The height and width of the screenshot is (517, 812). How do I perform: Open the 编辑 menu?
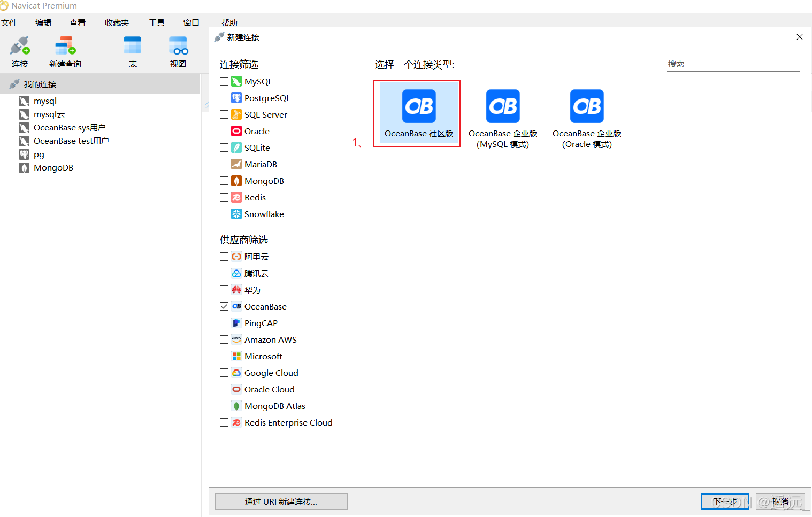(43, 22)
